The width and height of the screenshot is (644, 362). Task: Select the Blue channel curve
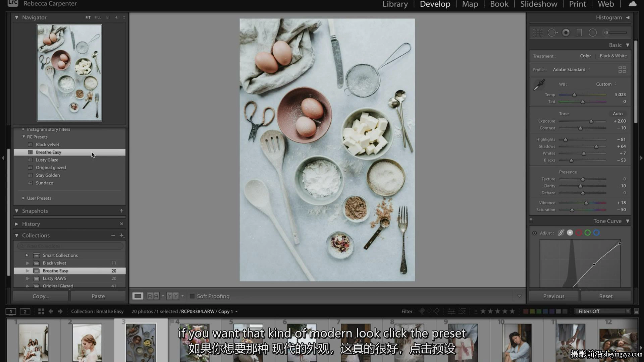click(x=596, y=233)
